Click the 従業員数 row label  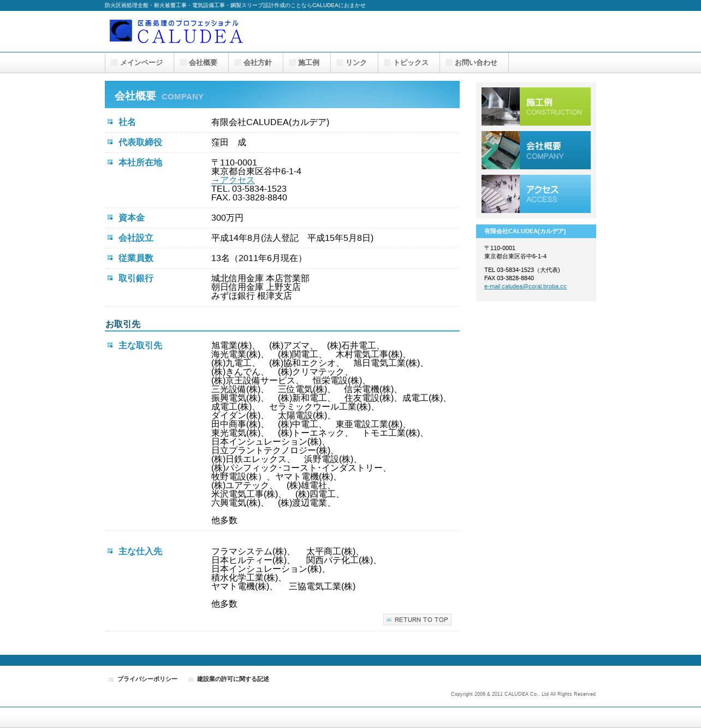(x=136, y=258)
